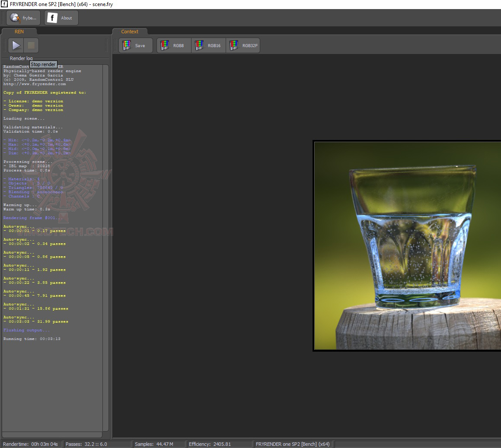Select RGB32F output format
The image size is (501, 448).
[243, 45]
